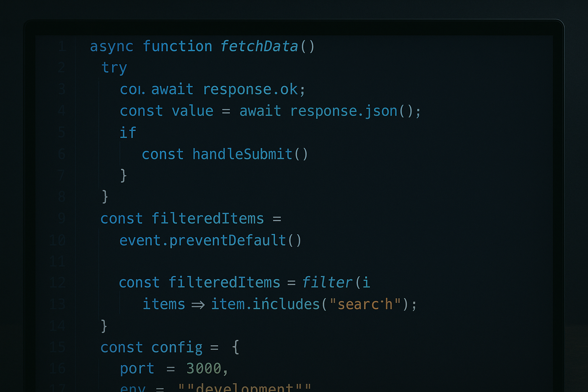Click the "development" string value
Image resolution: width=588 pixels, height=392 pixels.
[245, 387]
